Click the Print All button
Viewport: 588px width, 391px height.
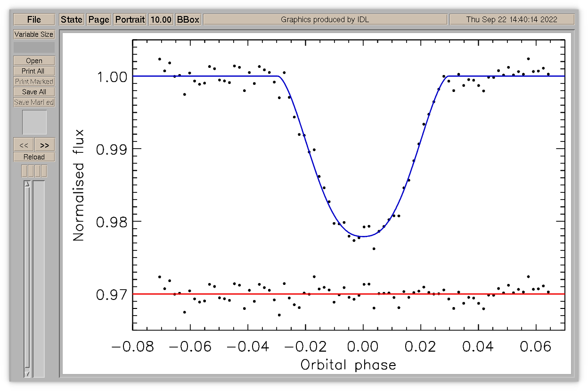[34, 71]
